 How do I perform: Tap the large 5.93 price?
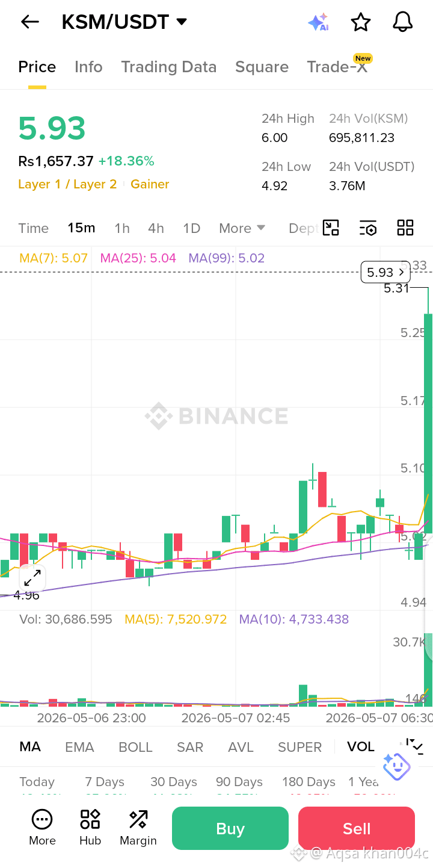coord(52,128)
